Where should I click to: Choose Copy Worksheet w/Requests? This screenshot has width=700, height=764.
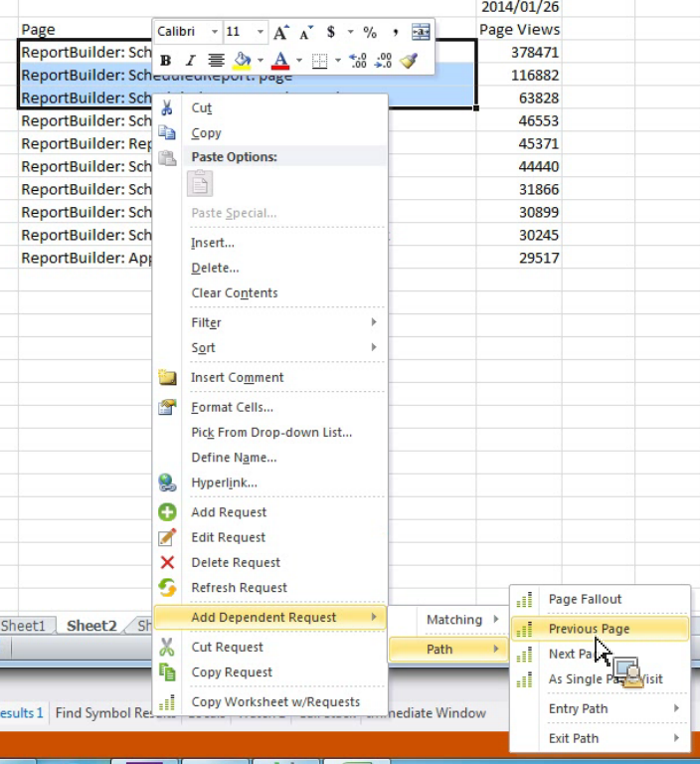pyautogui.click(x=270, y=702)
